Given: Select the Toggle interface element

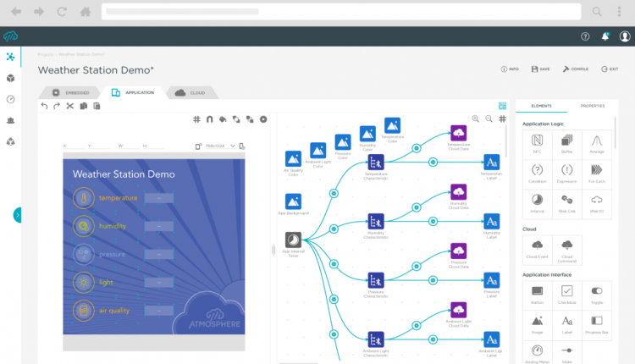Looking at the screenshot, I should pyautogui.click(x=597, y=295).
